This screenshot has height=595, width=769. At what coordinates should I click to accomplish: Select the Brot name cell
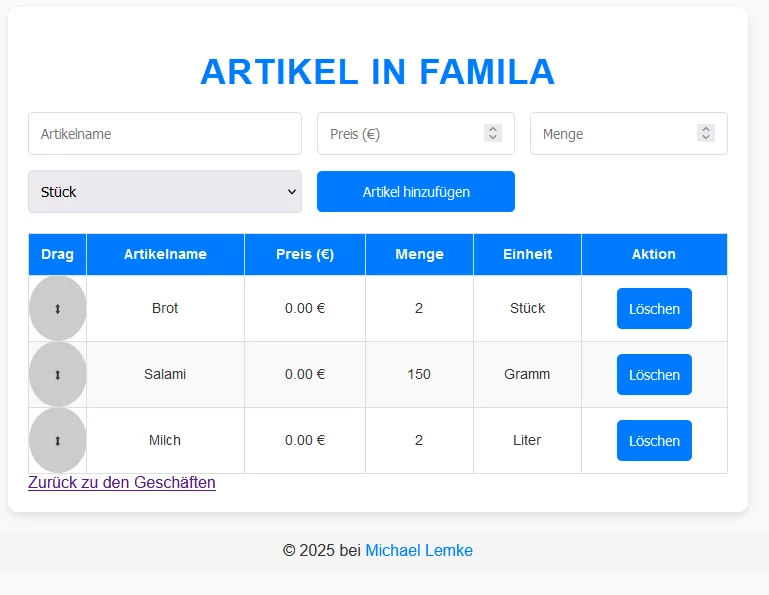coord(165,309)
